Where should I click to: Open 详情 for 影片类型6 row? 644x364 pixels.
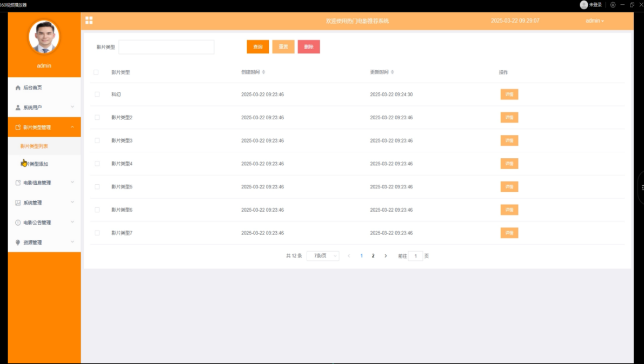[509, 210]
